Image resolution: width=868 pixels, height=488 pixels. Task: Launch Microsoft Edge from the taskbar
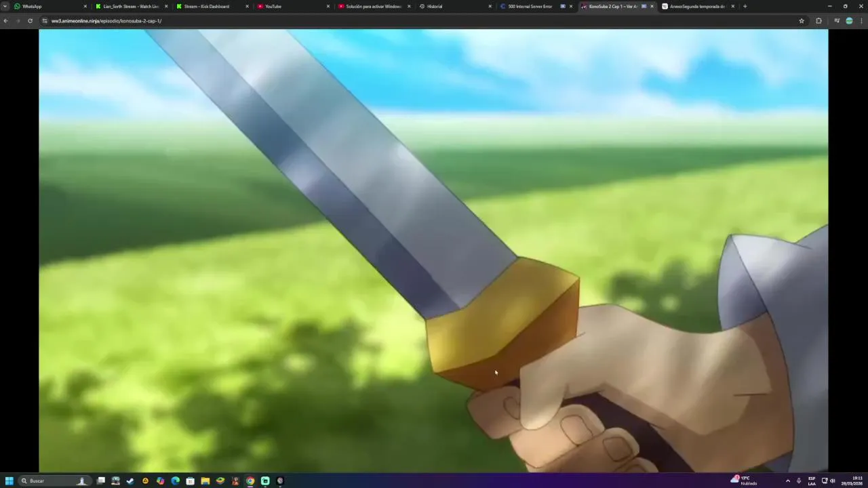pyautogui.click(x=176, y=481)
